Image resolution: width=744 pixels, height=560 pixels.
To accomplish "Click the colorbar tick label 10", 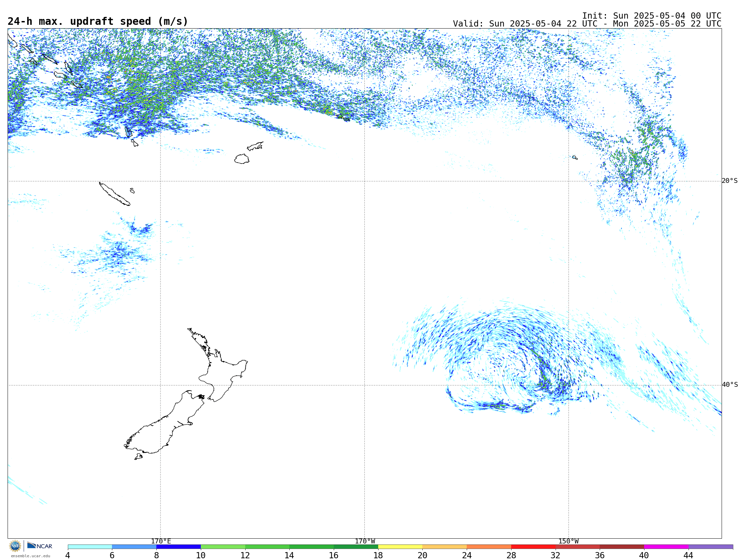I will pyautogui.click(x=201, y=555).
